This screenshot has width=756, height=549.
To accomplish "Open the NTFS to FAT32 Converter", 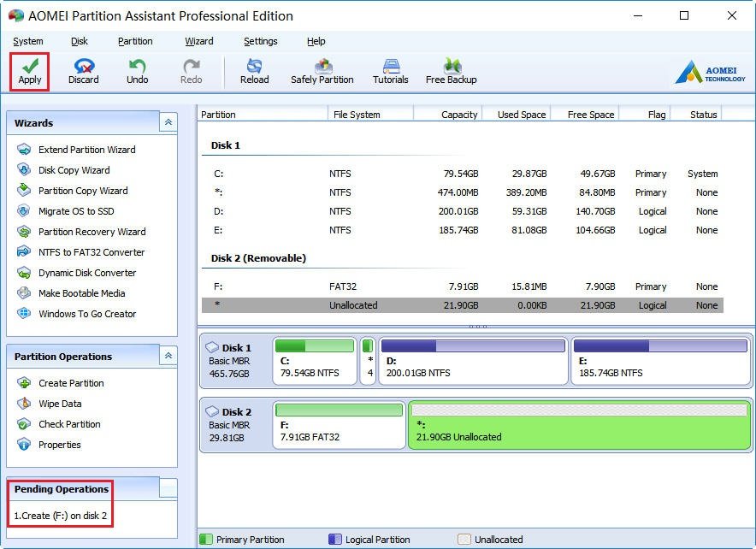I will [91, 252].
